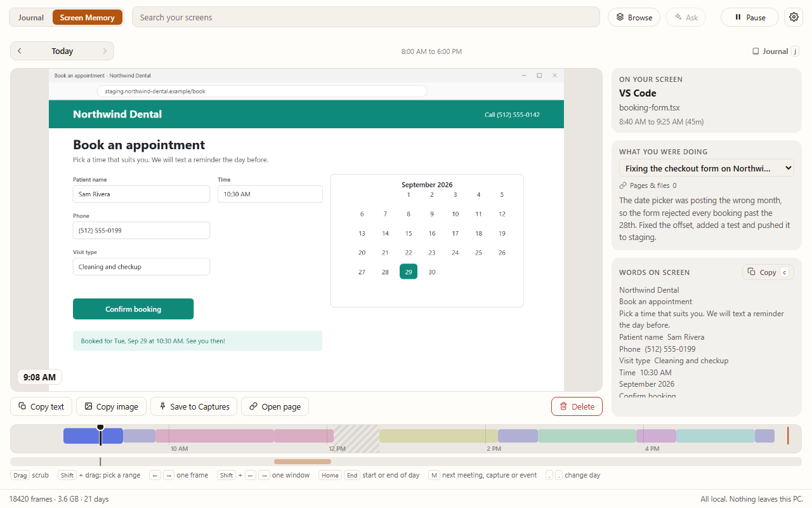Click the orange mini-timeline scrollbar thumb
The width and height of the screenshot is (812, 508).
point(303,462)
